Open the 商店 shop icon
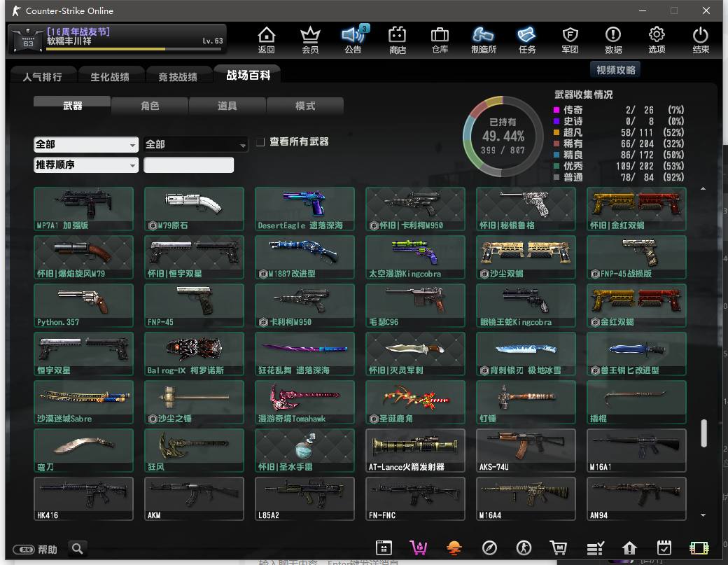 pyautogui.click(x=398, y=39)
